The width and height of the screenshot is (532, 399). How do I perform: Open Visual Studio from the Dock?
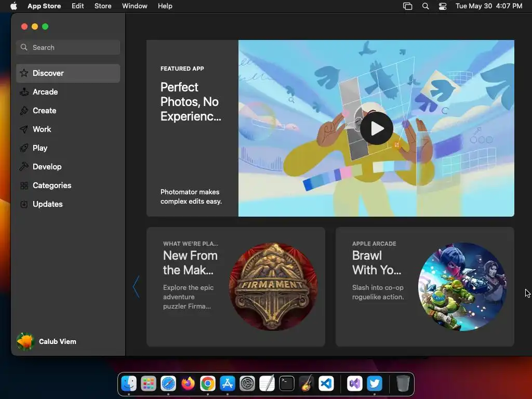(x=354, y=384)
